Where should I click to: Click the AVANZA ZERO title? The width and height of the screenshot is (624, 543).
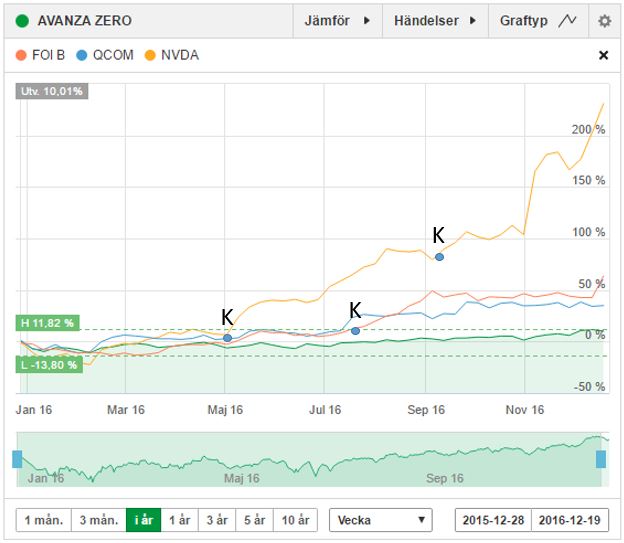[84, 21]
